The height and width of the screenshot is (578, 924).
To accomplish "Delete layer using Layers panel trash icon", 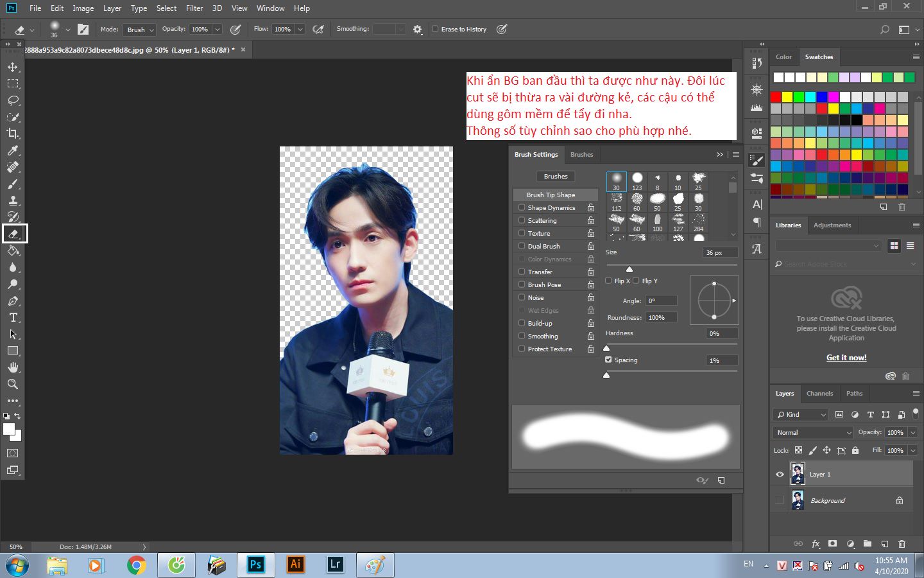I will [902, 544].
